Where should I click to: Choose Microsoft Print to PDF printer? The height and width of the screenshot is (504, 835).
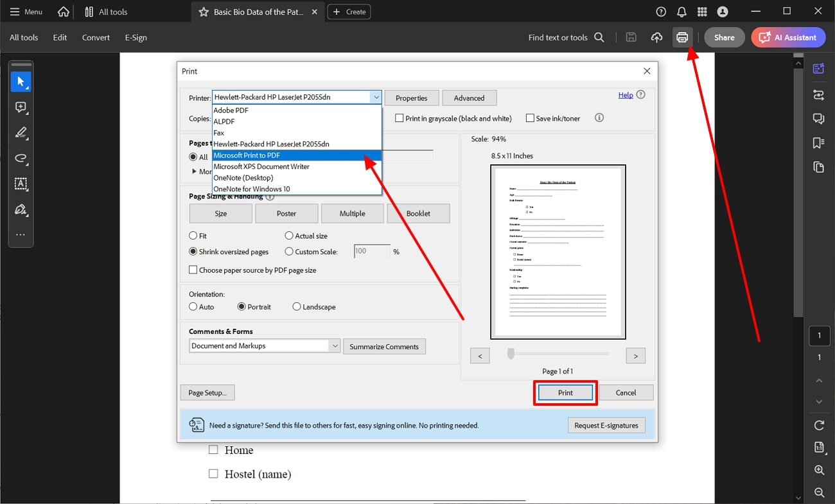pyautogui.click(x=297, y=155)
